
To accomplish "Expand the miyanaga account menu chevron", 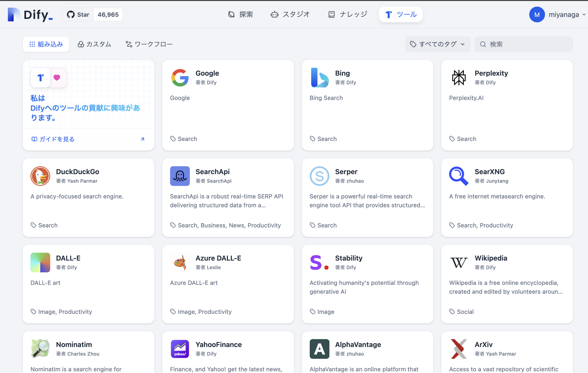I will pos(584,15).
